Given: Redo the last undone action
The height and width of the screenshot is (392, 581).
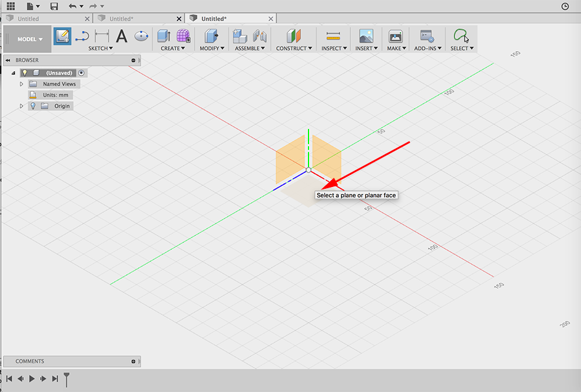Looking at the screenshot, I should (93, 6).
